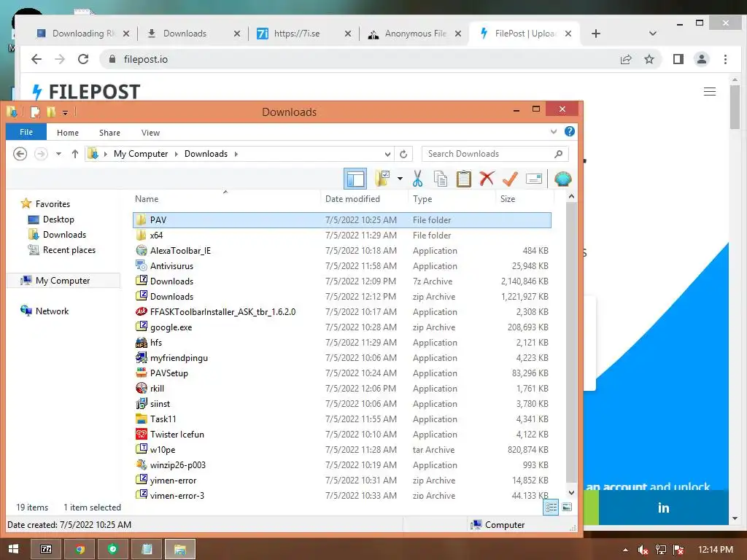
Task: Click the muted volume tray icon
Action: (643, 550)
